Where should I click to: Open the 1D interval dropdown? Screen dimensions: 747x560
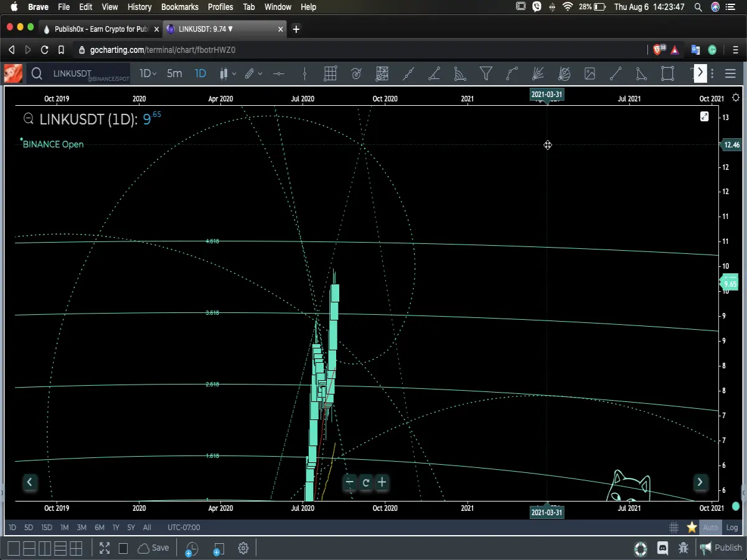pos(148,73)
